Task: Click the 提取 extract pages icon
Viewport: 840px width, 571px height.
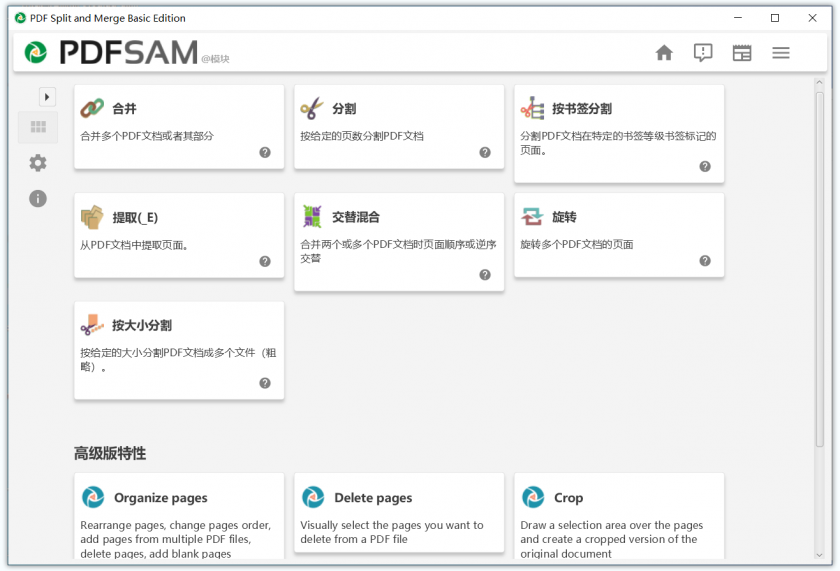Action: (92, 217)
